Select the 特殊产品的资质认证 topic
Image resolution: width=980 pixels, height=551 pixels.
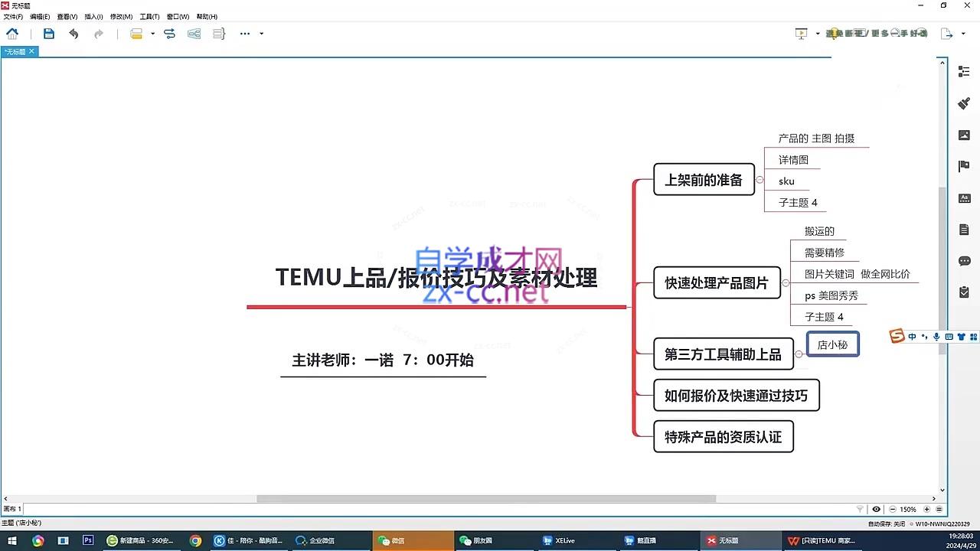pos(723,437)
